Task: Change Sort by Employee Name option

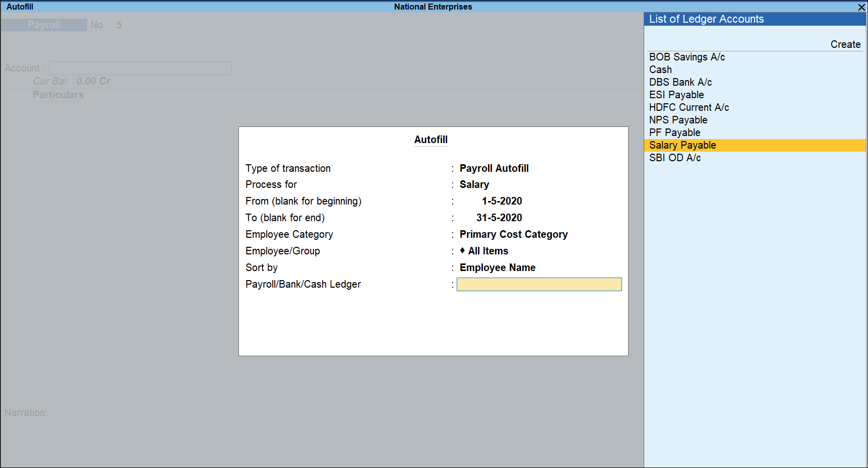Action: point(497,268)
